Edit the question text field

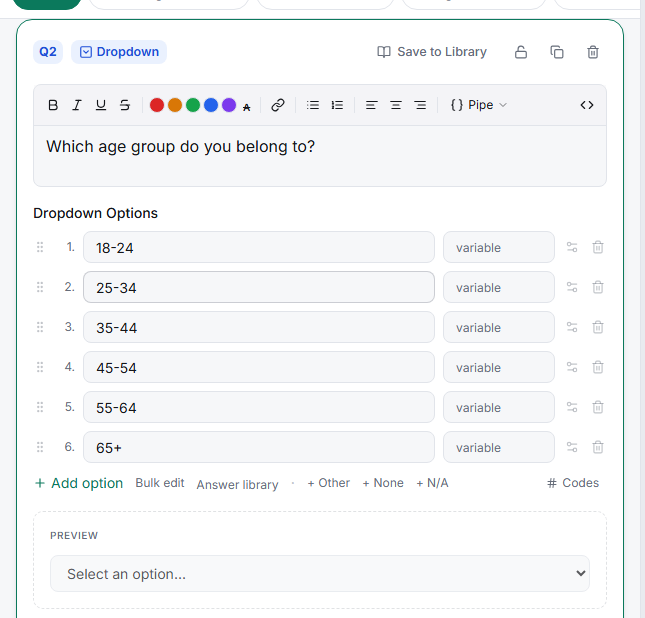[x=320, y=156]
